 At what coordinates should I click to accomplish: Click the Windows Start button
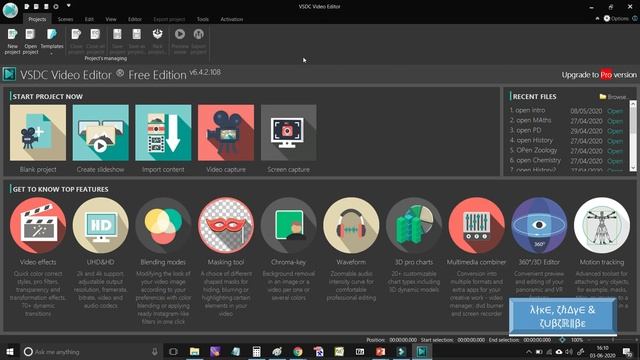(x=10, y=351)
